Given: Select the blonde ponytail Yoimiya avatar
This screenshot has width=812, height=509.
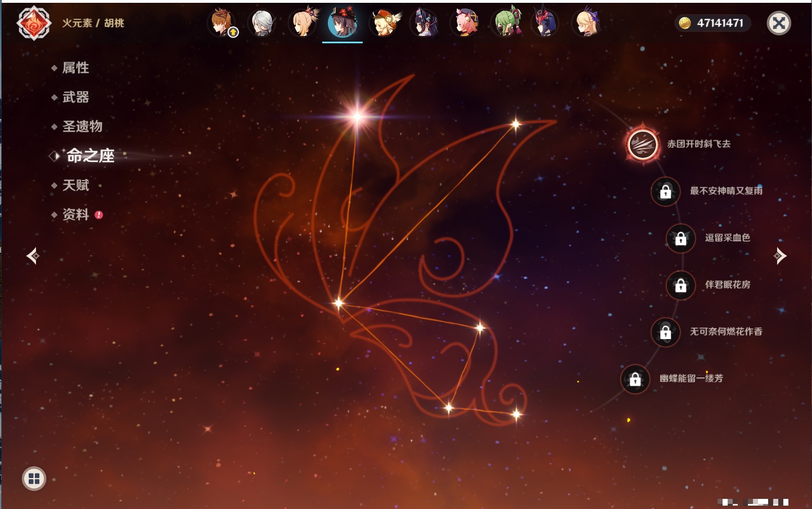Looking at the screenshot, I should coord(303,23).
